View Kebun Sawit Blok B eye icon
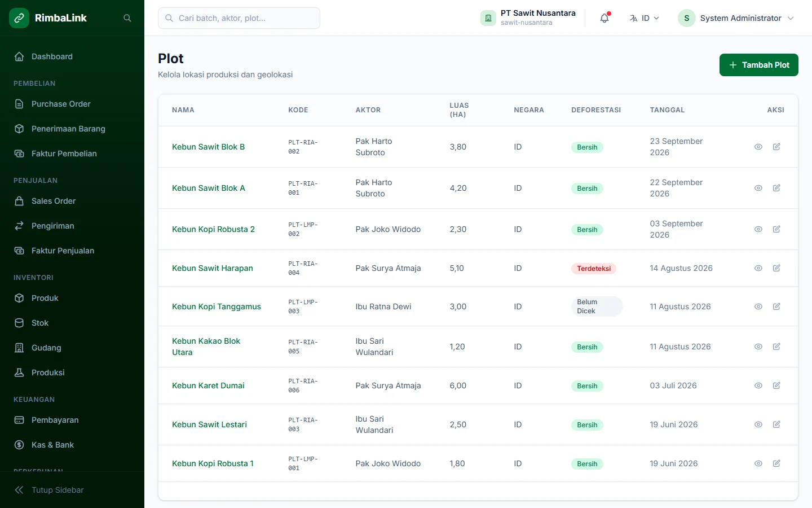The height and width of the screenshot is (508, 812). [758, 147]
